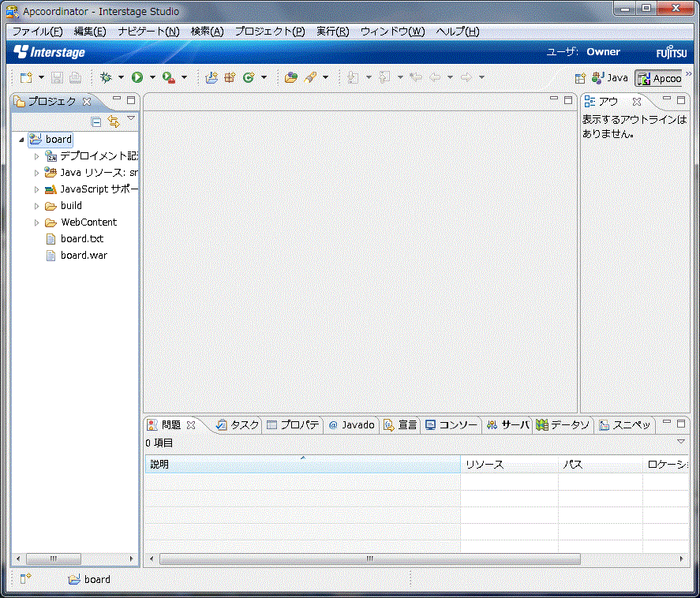The width and height of the screenshot is (700, 598).
Task: Expand the WebContent folder
Action: pos(36,222)
